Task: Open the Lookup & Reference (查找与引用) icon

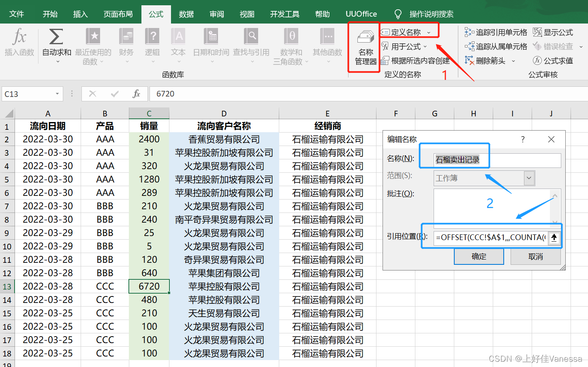Action: coord(251,36)
